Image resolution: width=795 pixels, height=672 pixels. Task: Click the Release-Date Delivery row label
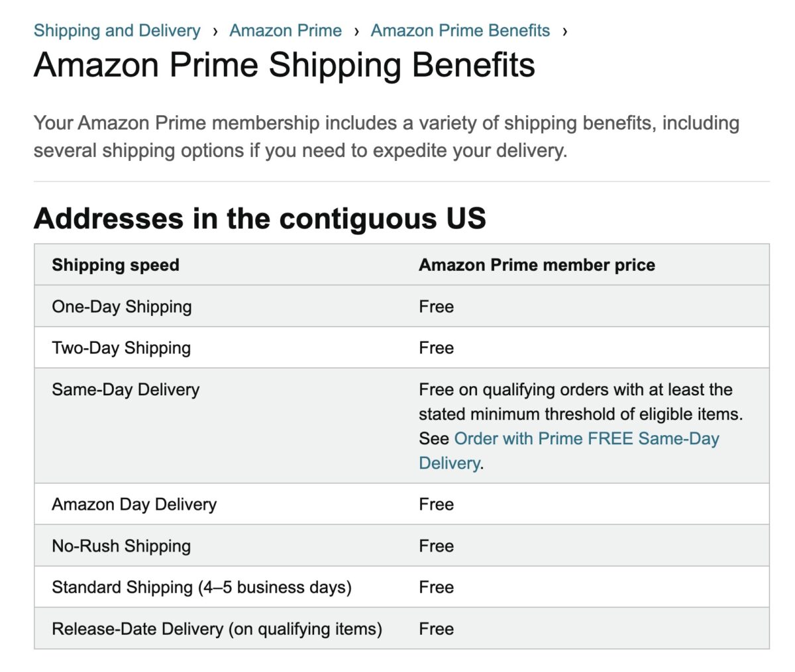pyautogui.click(x=219, y=629)
